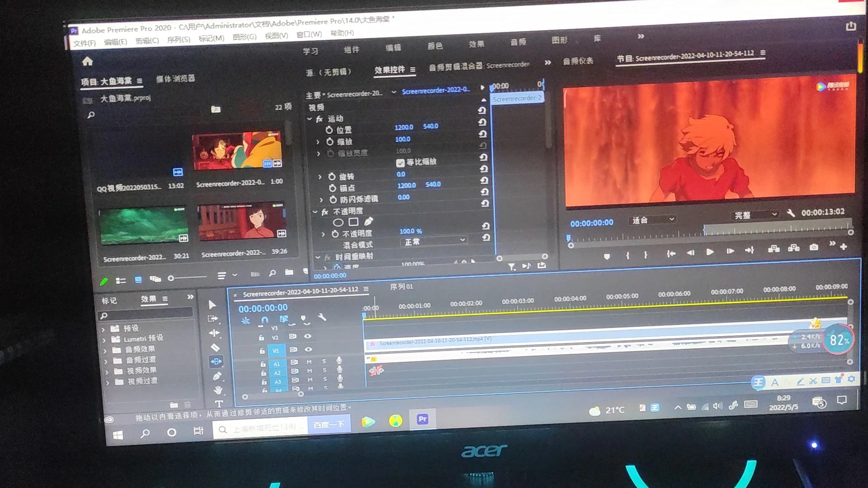The height and width of the screenshot is (488, 868).
Task: Click the share export icon top right
Action: click(x=851, y=26)
